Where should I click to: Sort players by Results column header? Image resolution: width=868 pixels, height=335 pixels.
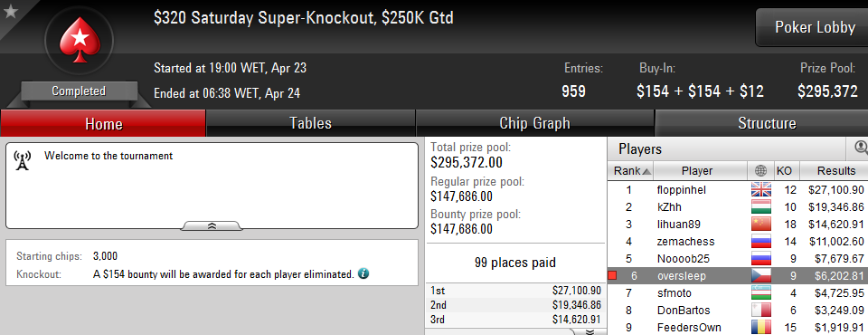coord(835,171)
